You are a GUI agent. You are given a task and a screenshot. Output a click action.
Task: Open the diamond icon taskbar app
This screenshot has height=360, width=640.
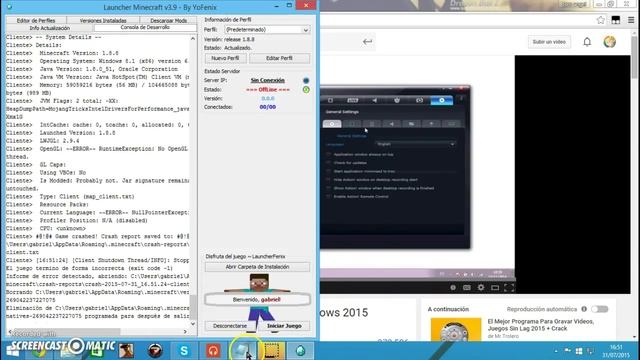[x=300, y=350]
